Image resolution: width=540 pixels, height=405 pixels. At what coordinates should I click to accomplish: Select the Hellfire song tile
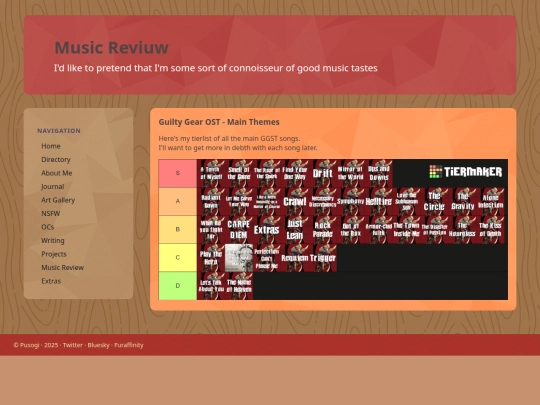coord(378,201)
